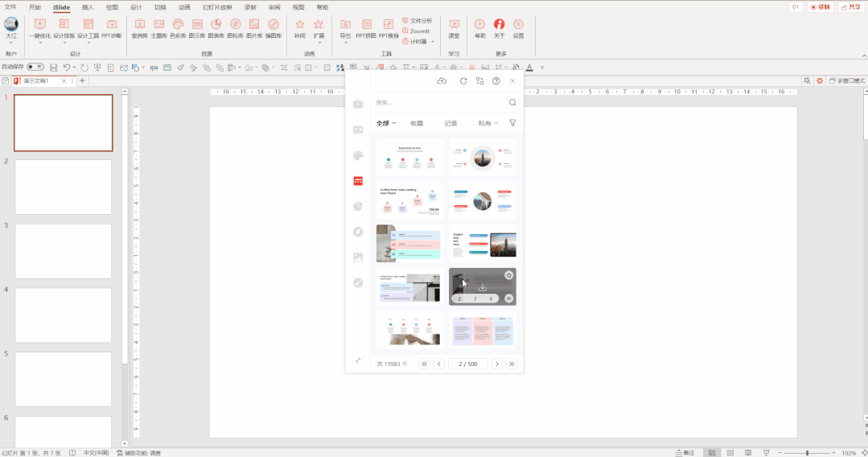Preview the hovered template via eye icon
The width and height of the screenshot is (868, 457).
(x=509, y=298)
